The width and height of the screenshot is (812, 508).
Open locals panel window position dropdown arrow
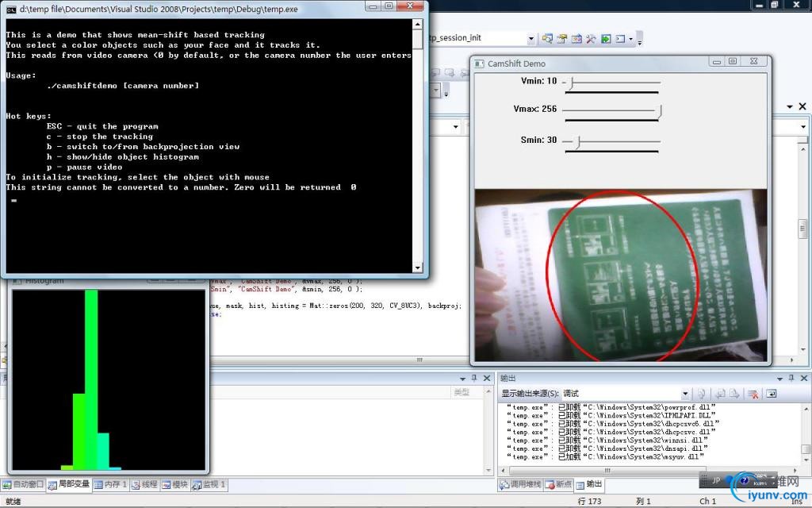coord(462,379)
